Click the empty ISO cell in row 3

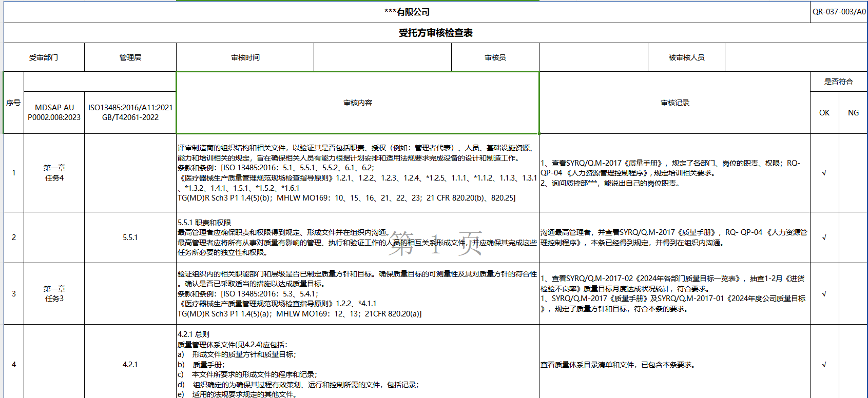(x=130, y=294)
